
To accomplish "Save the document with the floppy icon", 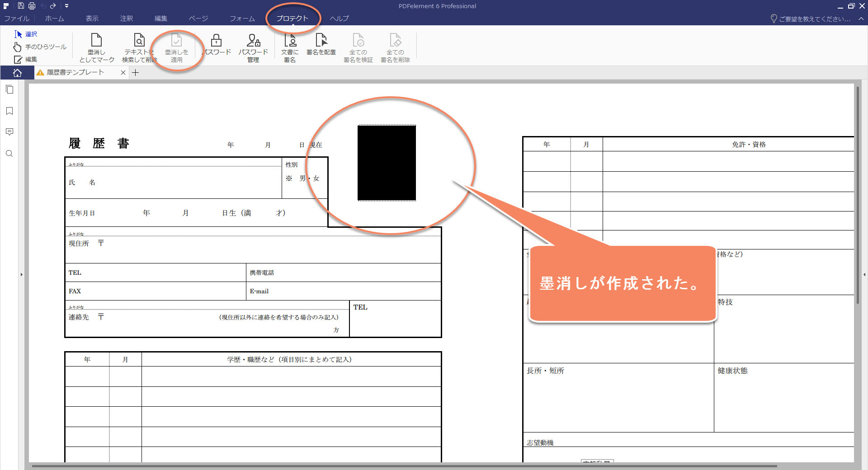I will pos(21,6).
